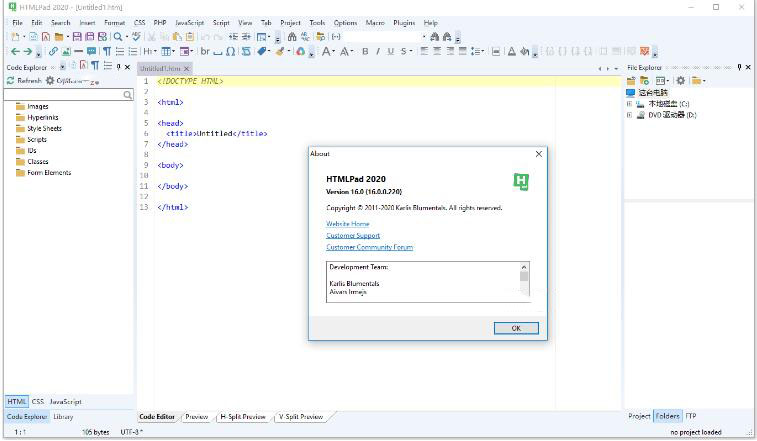This screenshot has width=757, height=441.
Task: Click the Back navigation arrow icon
Action: pos(15,51)
